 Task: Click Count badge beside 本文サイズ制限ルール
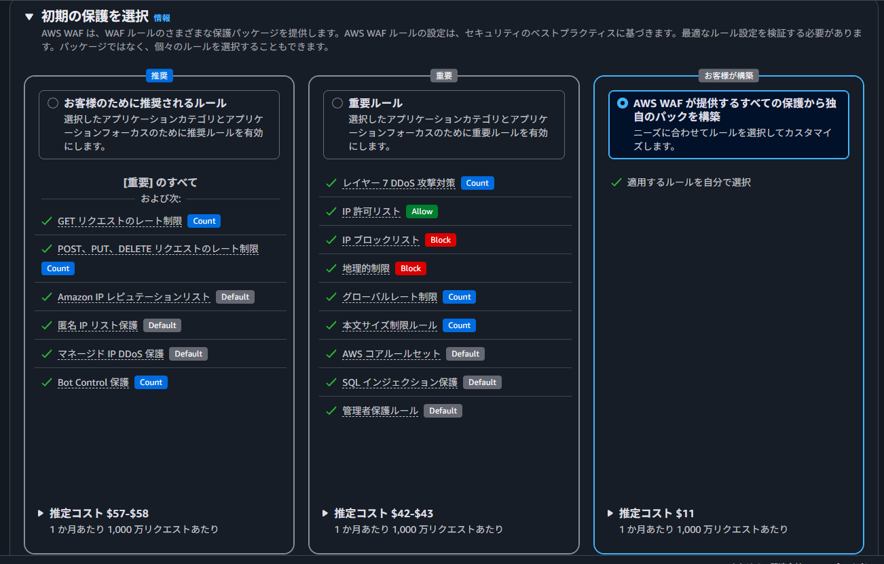point(459,325)
